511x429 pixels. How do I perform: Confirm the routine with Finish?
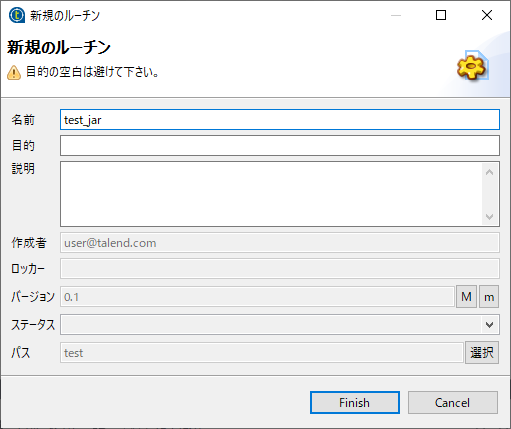355,403
